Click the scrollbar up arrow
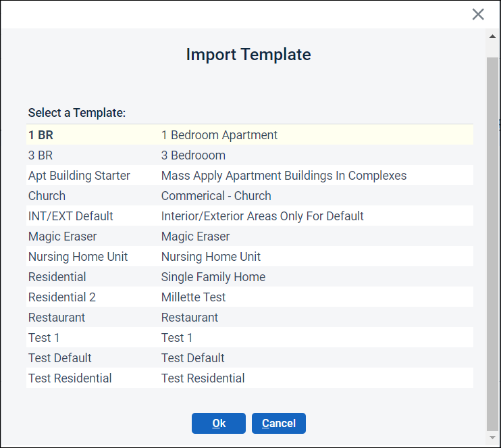501x448 pixels. (x=492, y=36)
